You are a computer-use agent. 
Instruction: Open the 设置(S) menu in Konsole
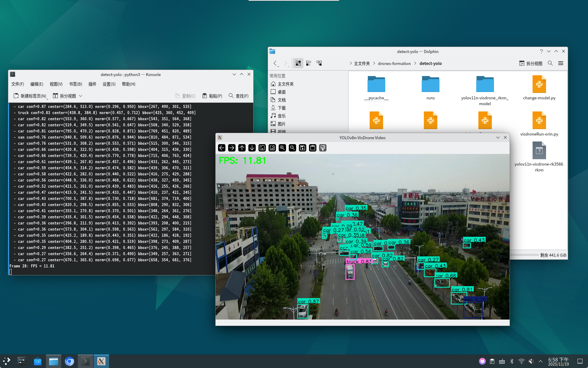pos(109,84)
